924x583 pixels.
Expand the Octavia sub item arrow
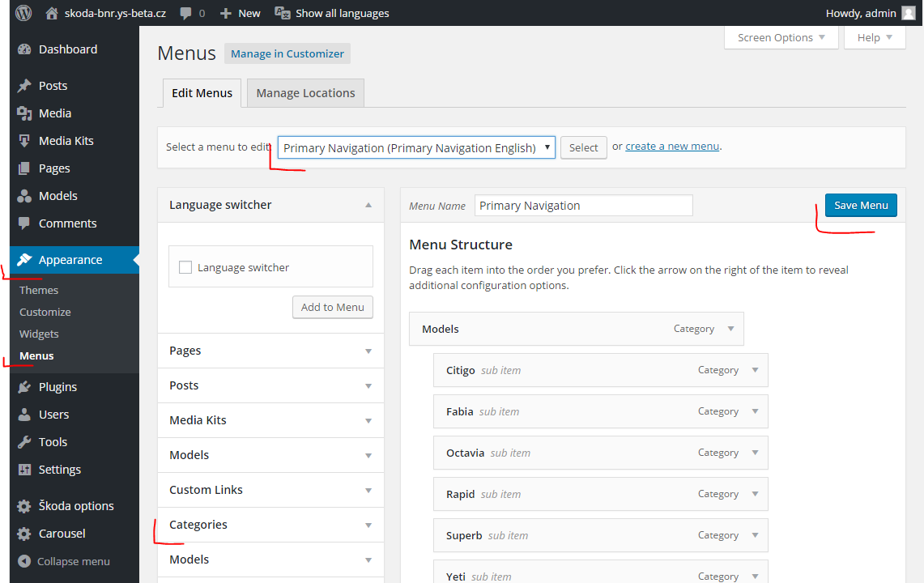(755, 453)
